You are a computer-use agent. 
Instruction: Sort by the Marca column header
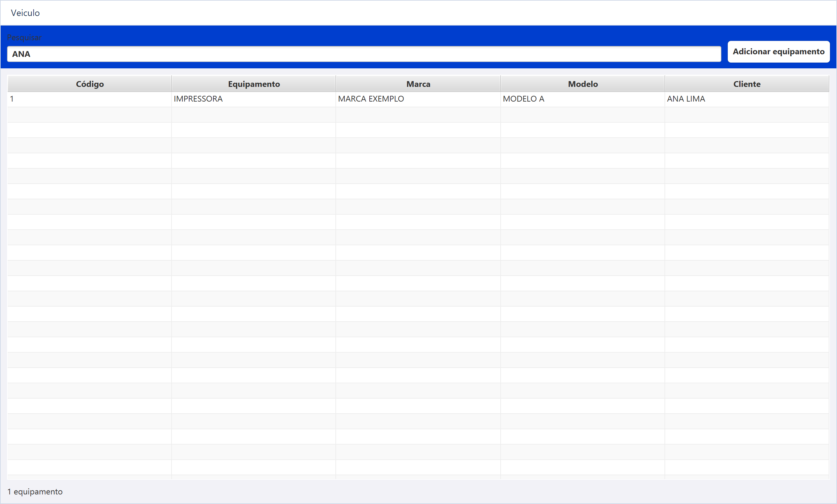[x=418, y=84]
